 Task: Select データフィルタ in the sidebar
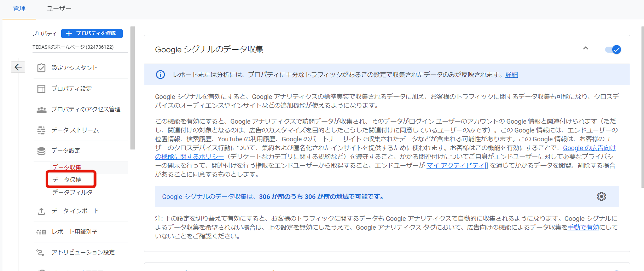pos(72,192)
